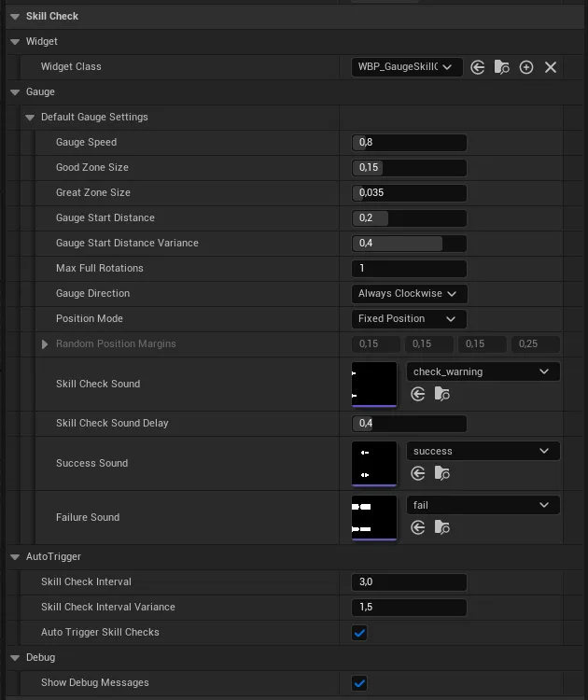
Task: Browse to check_warning sound asset
Action: point(442,394)
